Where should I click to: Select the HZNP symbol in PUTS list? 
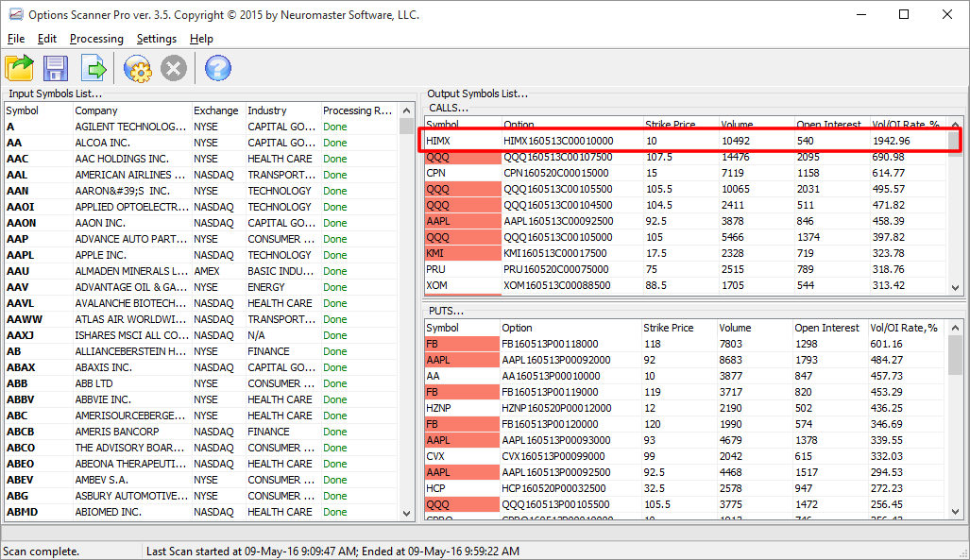coord(438,408)
